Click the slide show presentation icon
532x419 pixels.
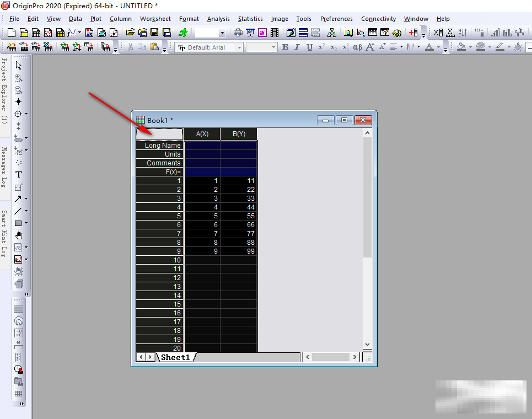(250, 33)
